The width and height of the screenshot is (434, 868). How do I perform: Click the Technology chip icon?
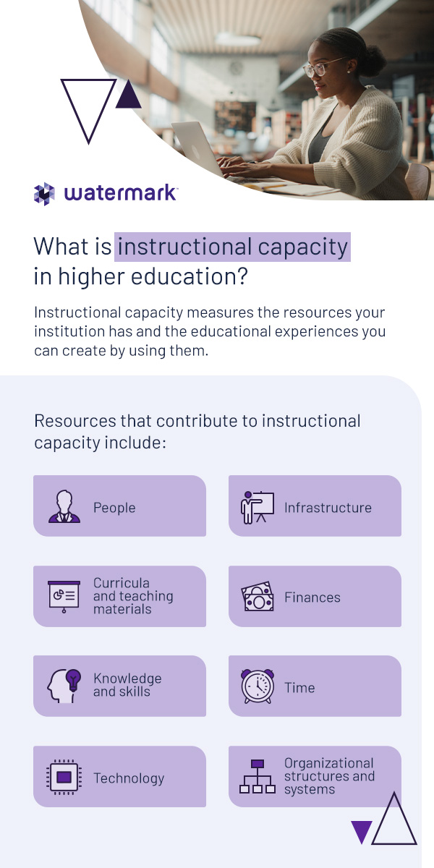click(x=64, y=777)
